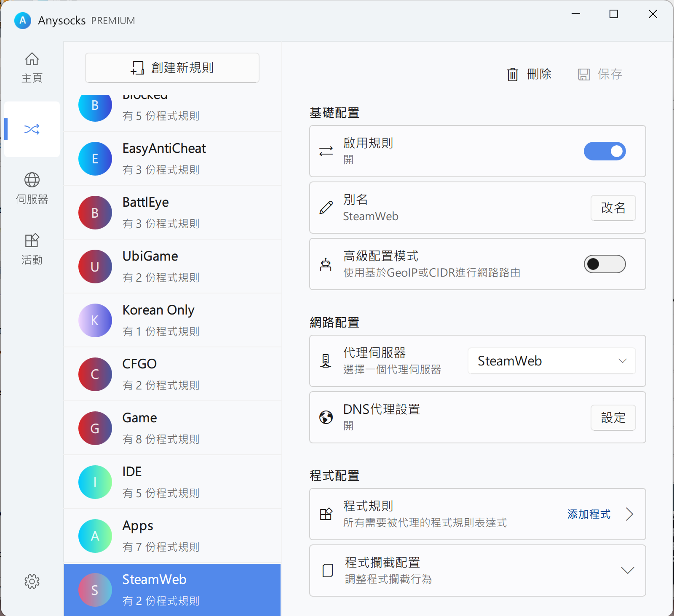Click the Anysocks logo icon
Viewport: 674px width, 616px height.
point(23,20)
